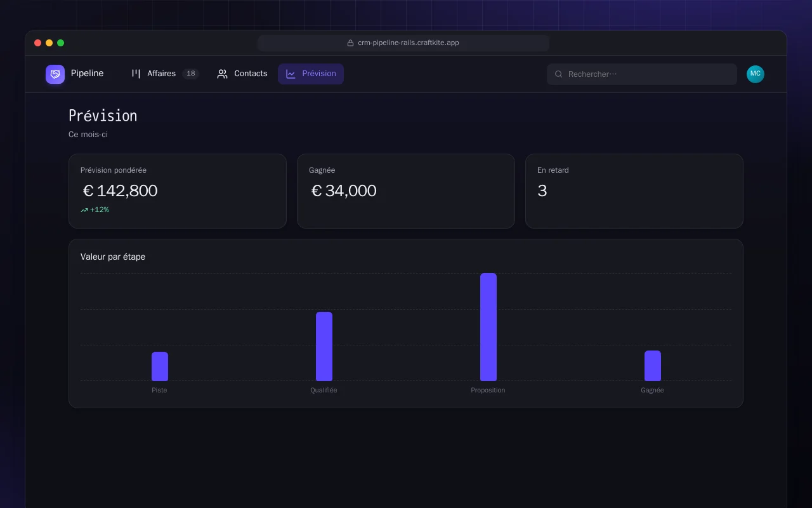
Task: Click the Contacts people icon
Action: (x=222, y=74)
